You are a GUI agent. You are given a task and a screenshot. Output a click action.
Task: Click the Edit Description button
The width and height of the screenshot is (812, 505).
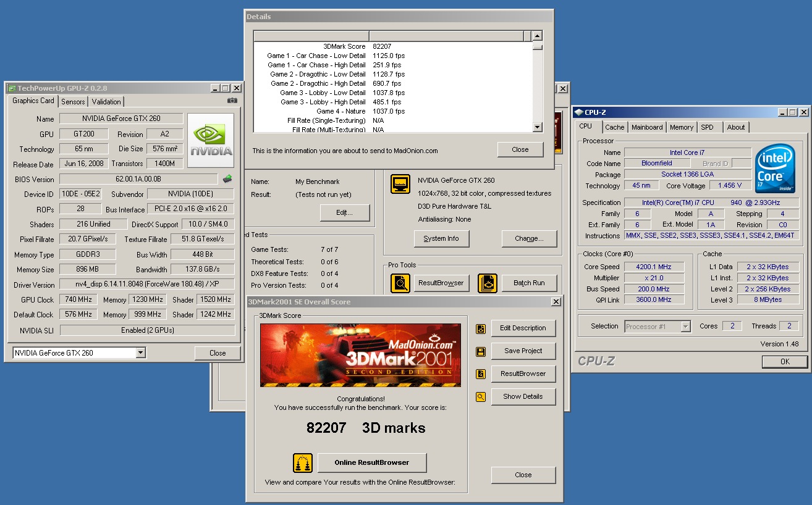point(523,328)
